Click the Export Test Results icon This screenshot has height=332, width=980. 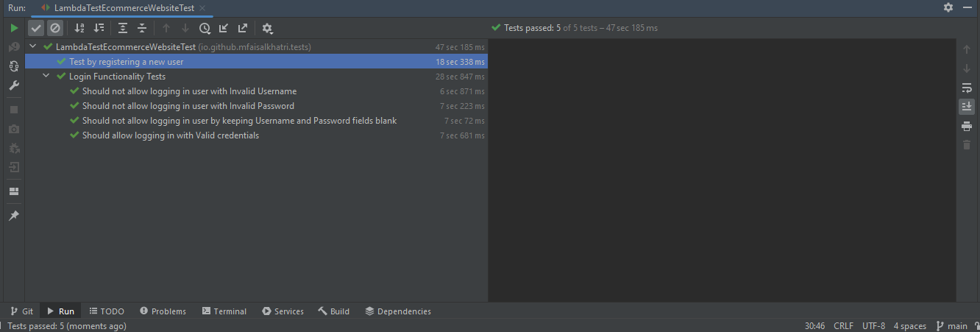coord(243,28)
